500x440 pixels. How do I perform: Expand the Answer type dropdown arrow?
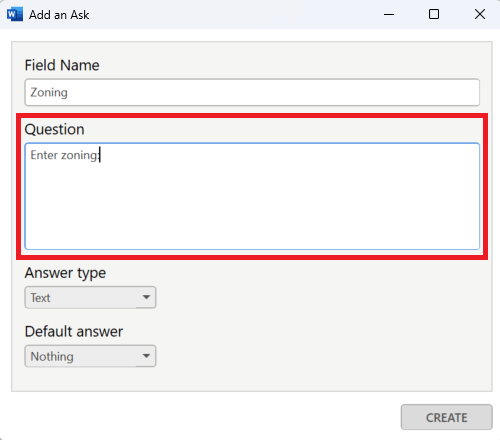click(146, 297)
